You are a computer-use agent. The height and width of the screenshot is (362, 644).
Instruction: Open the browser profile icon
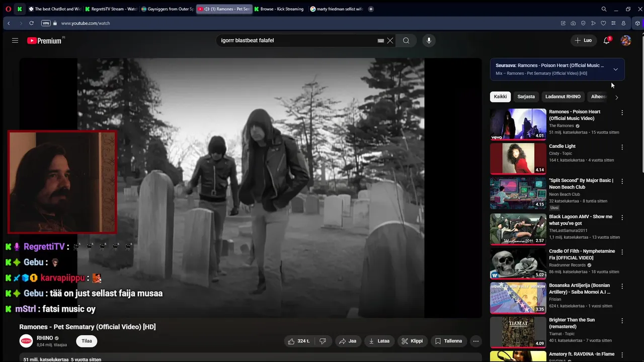coord(623,23)
